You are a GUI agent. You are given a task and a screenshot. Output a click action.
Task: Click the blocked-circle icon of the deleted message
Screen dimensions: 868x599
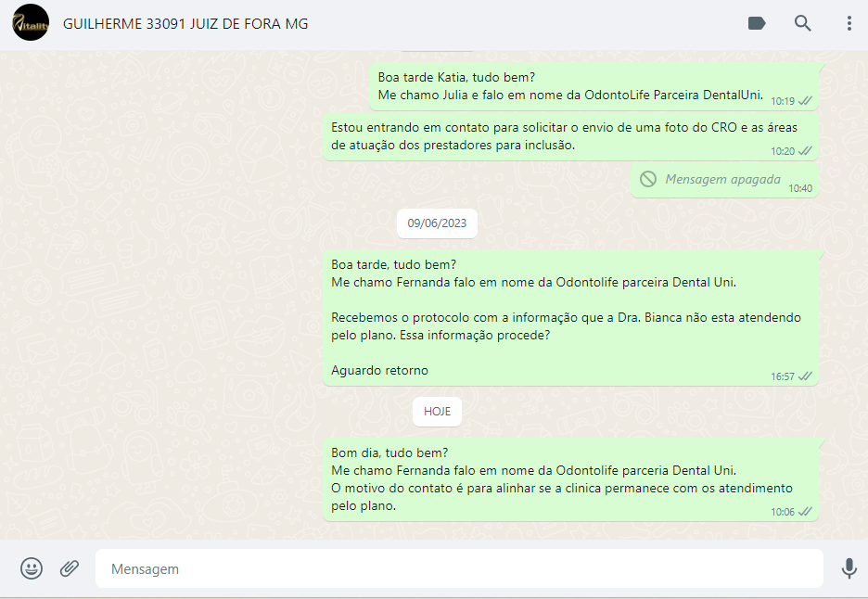point(648,179)
